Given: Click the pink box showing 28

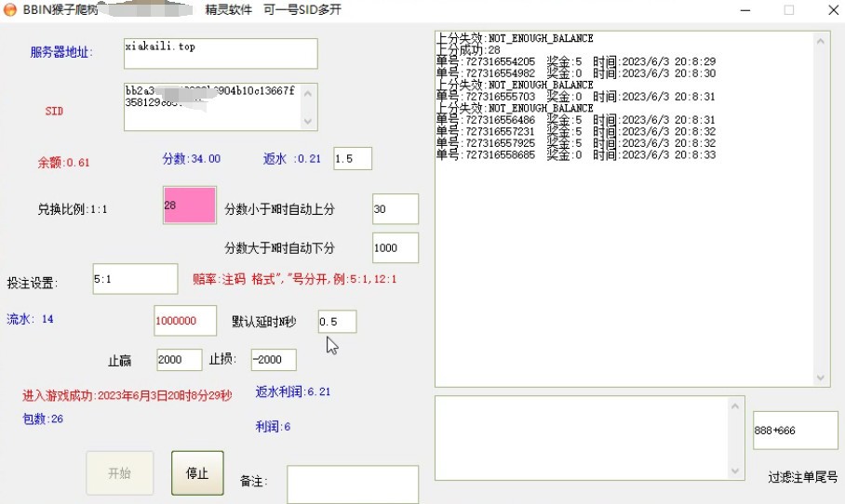Looking at the screenshot, I should click(x=190, y=206).
